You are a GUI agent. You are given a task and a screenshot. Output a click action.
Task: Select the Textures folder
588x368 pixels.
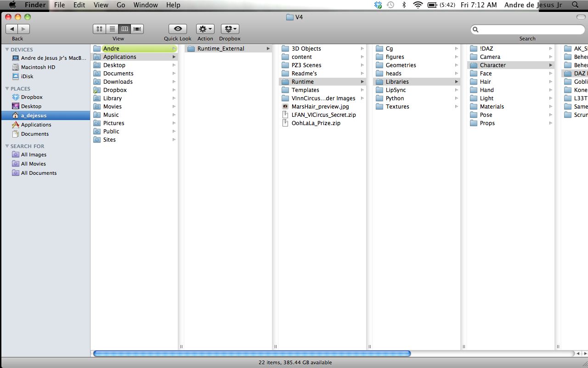pyautogui.click(x=417, y=107)
